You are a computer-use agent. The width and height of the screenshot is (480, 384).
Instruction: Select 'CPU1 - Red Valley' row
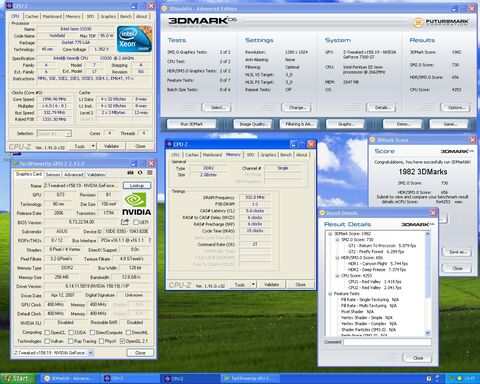pyautogui.click(x=375, y=282)
